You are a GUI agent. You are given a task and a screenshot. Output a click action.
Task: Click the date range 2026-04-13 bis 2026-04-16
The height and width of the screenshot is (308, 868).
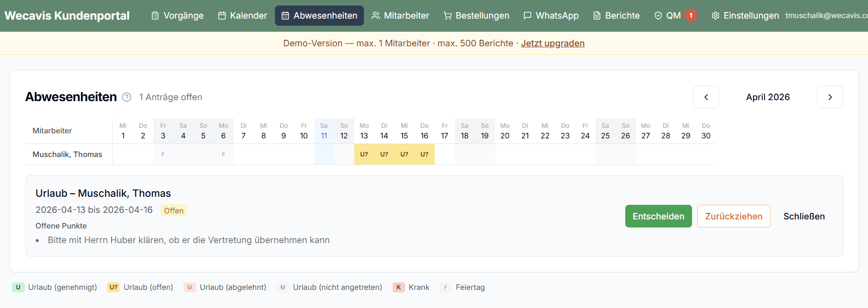pos(94,210)
